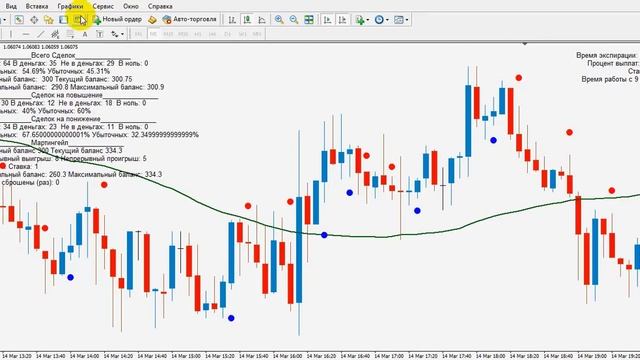This screenshot has height=360, width=640.
Task: Open the Strategy Tester icon
Action: [x=79, y=19]
